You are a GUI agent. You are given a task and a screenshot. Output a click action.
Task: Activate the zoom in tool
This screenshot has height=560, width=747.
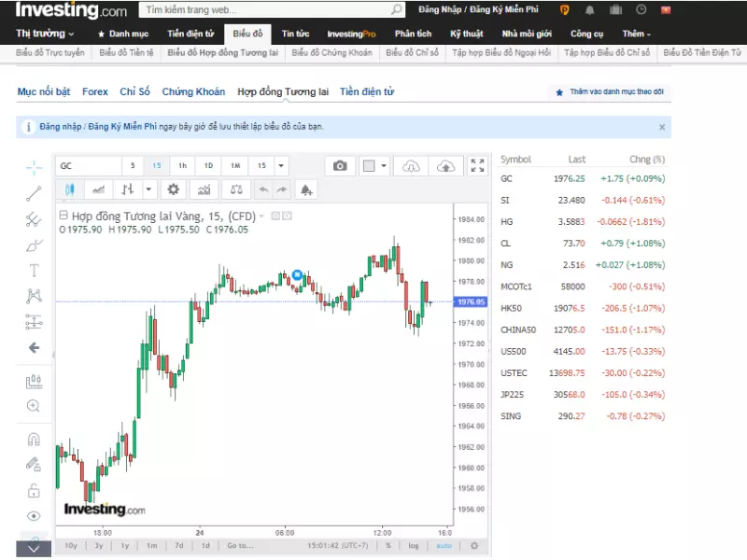coord(34,406)
